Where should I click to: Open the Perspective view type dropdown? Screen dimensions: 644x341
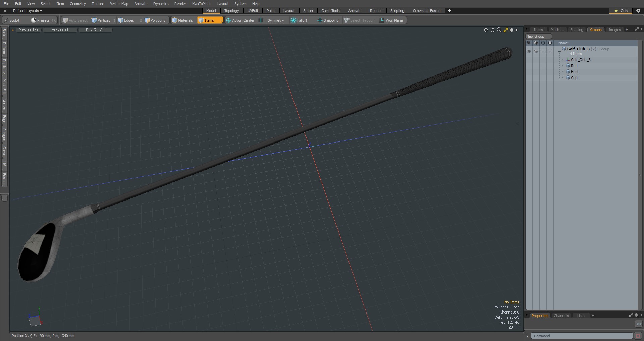point(28,30)
